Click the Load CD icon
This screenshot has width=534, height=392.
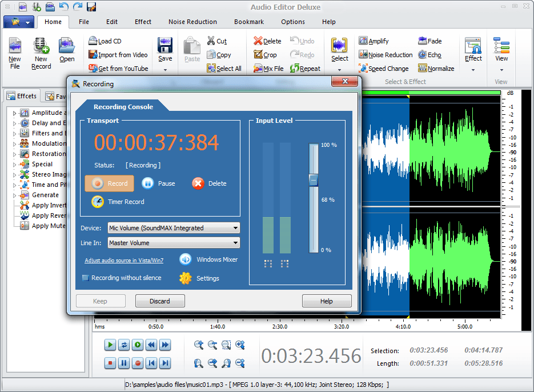coord(94,41)
